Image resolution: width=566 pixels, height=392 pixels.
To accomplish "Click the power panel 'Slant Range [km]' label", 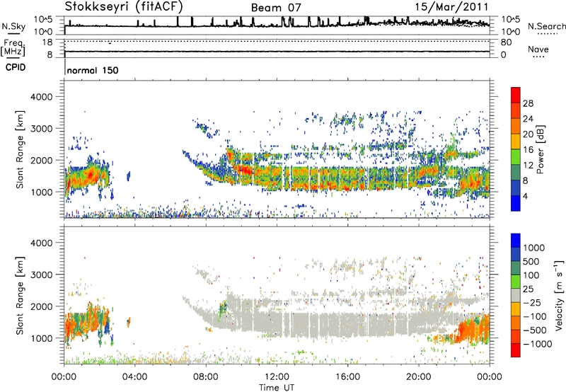I will coord(21,149).
